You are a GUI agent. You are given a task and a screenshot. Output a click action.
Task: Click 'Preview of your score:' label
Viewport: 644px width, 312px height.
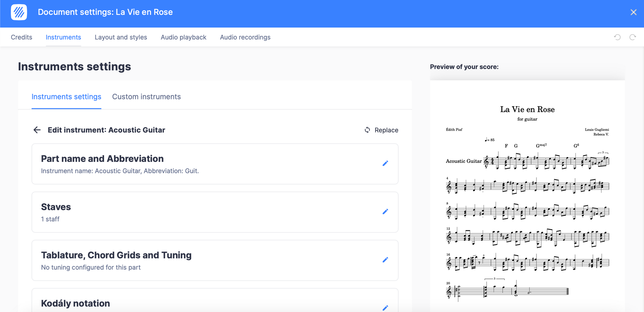[x=464, y=67]
